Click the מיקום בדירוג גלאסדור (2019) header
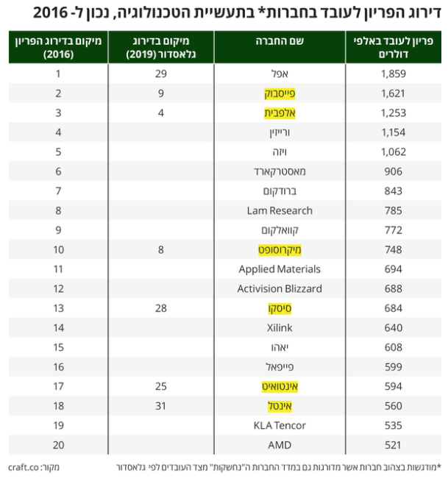 click(161, 47)
